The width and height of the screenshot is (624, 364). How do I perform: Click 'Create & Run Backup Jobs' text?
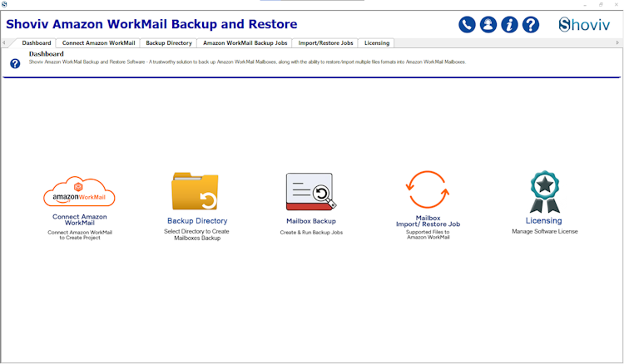[311, 233]
